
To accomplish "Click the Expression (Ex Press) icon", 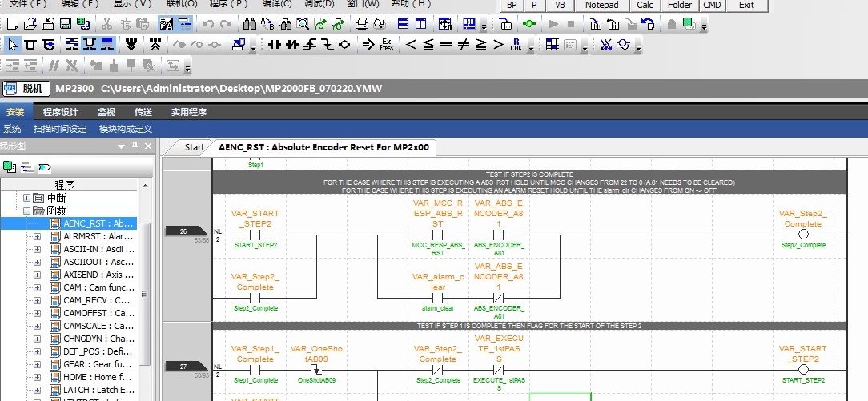I will (x=387, y=44).
